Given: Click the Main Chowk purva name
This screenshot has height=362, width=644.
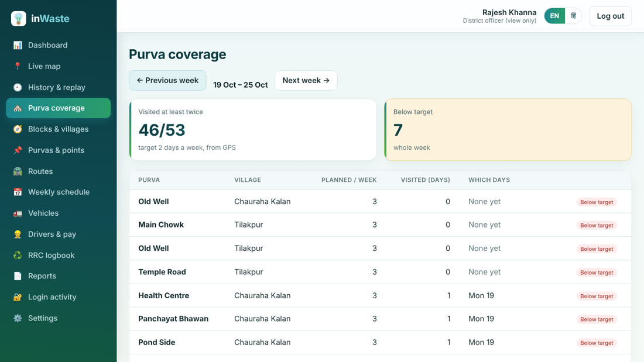Looking at the screenshot, I should coord(161,225).
